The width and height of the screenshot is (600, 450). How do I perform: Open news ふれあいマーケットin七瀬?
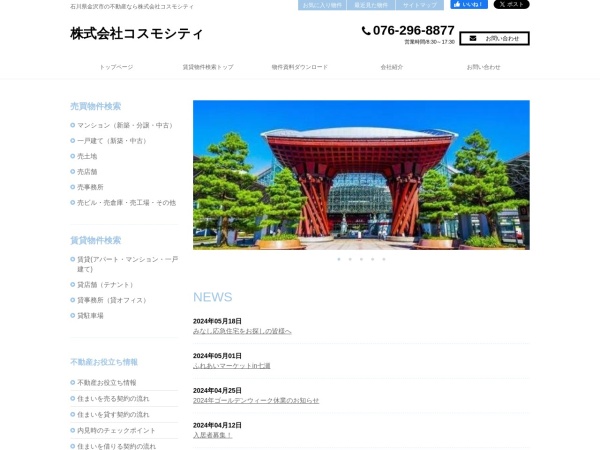tap(232, 366)
